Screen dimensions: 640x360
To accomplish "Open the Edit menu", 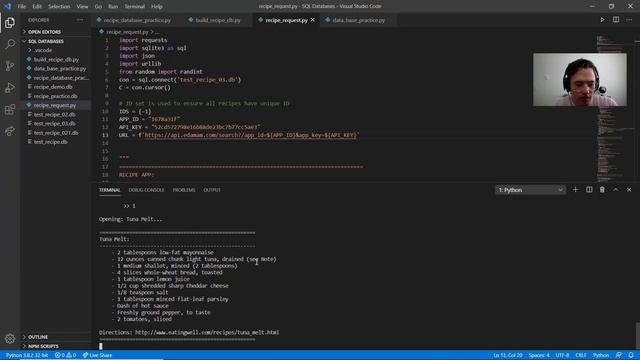I will (37, 7).
